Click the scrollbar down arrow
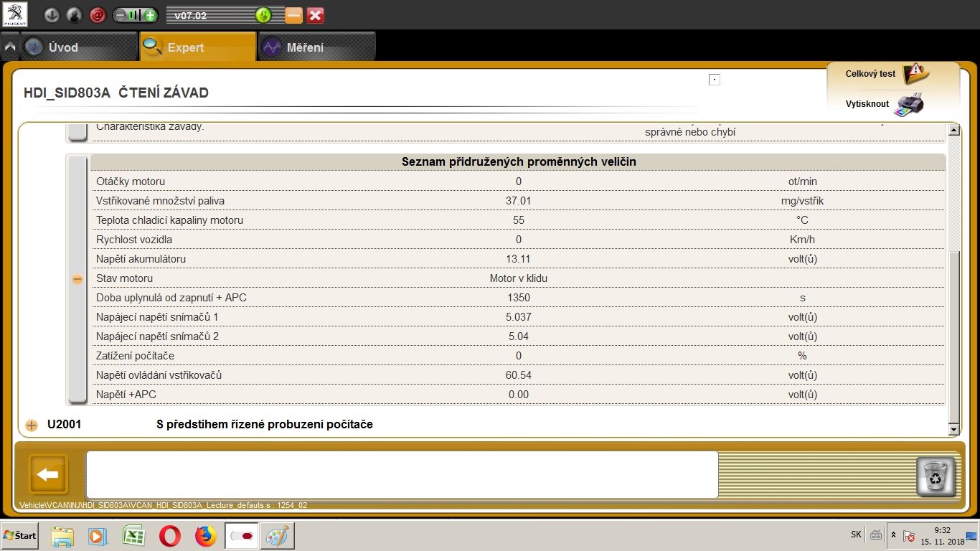This screenshot has width=980, height=551. 953,429
